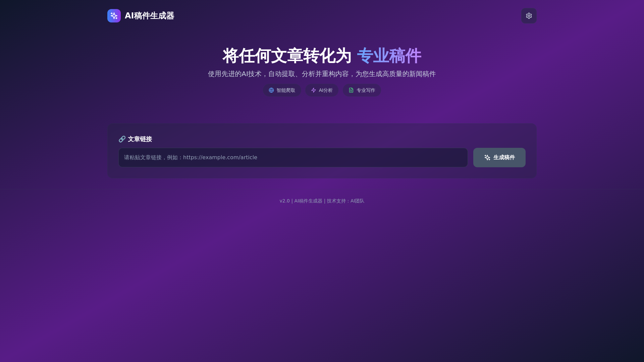Viewport: 644px width, 362px height.
Task: Select the 智能爬取 badge label
Action: [286, 90]
